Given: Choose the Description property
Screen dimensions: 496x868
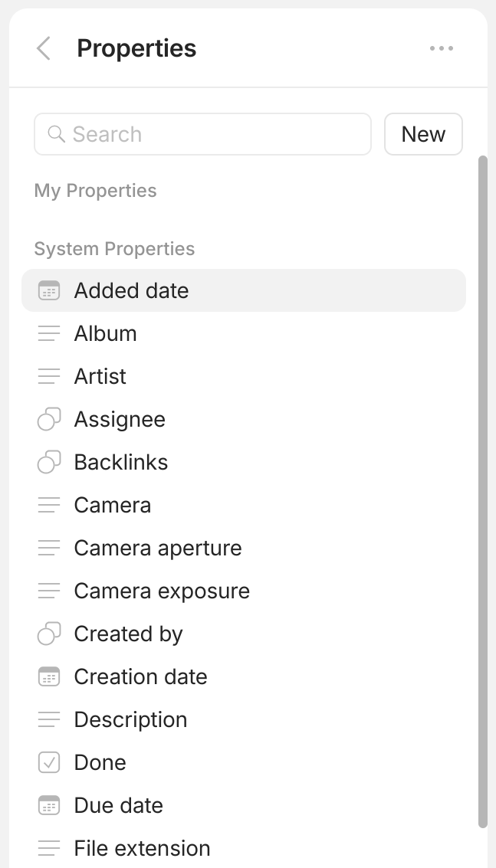Looking at the screenshot, I should point(130,720).
